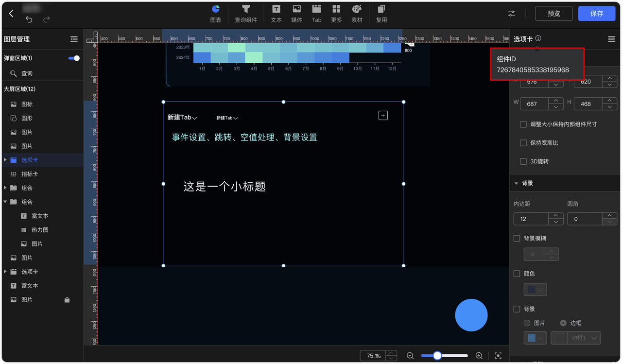Click the W width input field
Viewport: 622px width, 364px height.
[534, 104]
